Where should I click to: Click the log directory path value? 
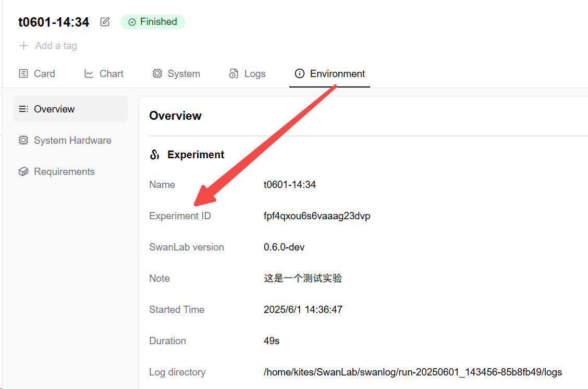click(412, 372)
